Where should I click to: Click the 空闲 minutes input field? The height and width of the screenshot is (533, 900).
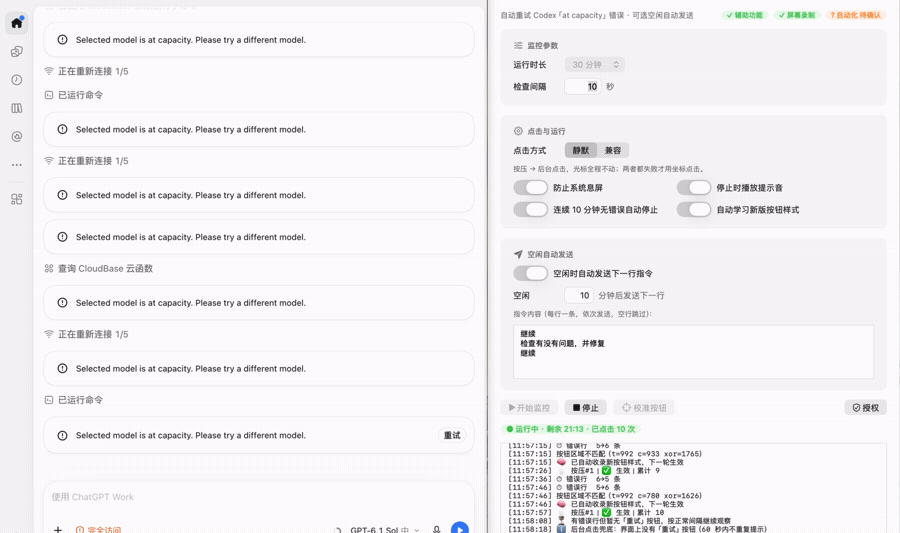pyautogui.click(x=579, y=295)
